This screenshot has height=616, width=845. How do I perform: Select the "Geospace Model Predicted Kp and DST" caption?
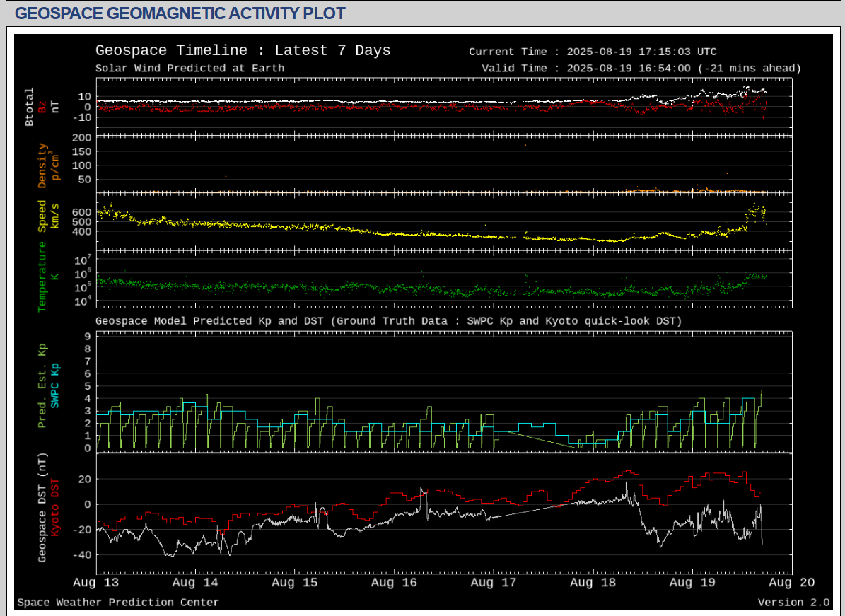tap(388, 321)
